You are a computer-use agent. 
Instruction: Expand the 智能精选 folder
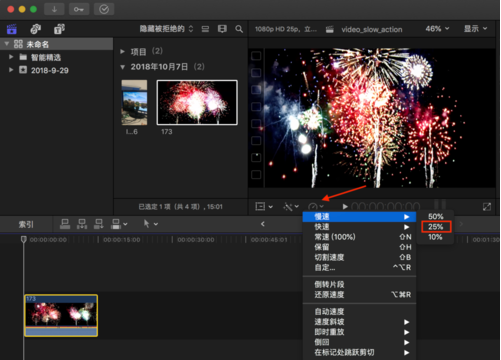(11, 57)
